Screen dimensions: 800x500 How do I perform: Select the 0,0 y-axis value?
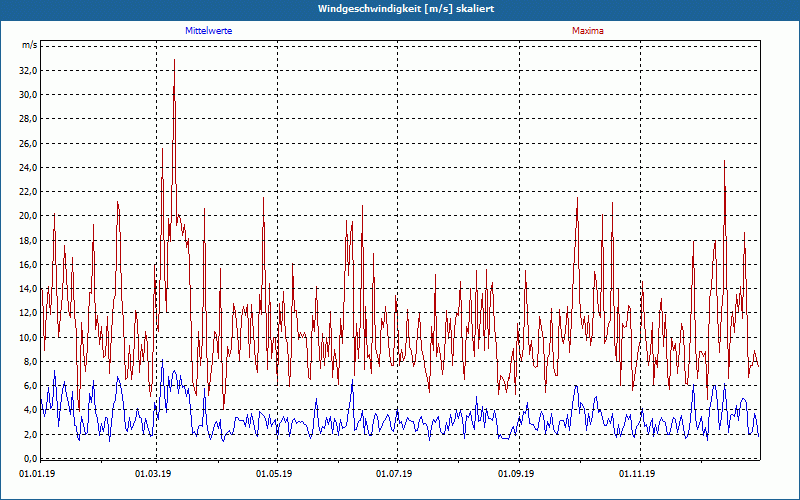click(30, 458)
